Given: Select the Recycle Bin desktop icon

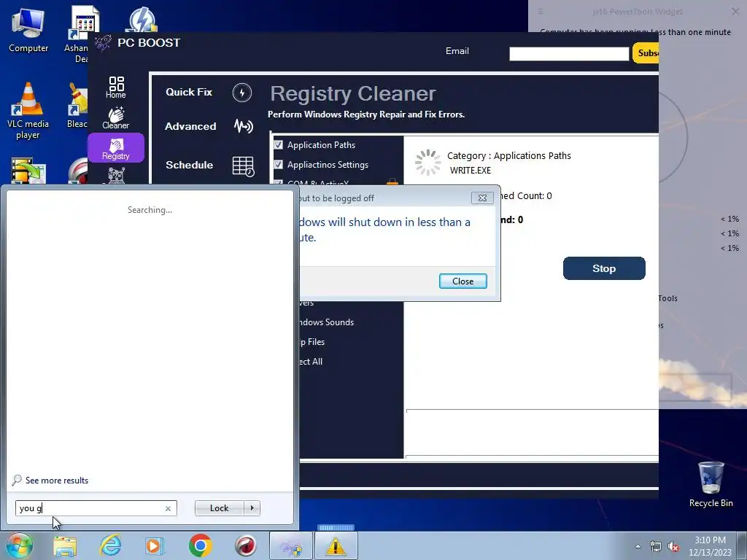Looking at the screenshot, I should coord(711,484).
